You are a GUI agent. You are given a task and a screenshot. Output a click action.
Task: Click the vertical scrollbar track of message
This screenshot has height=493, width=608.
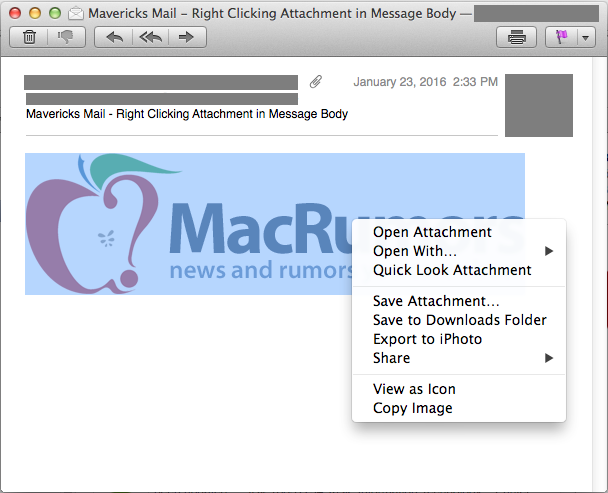(600, 272)
